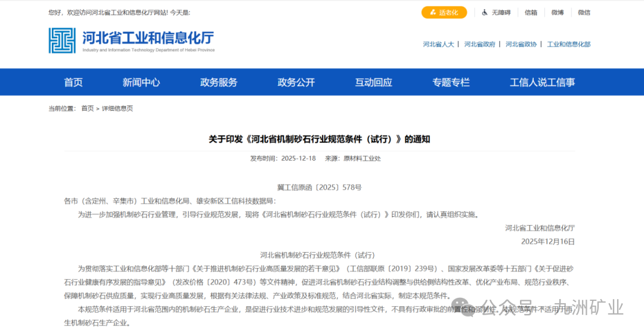644x333 pixels.
Task: Open 新闻中心 navigation item
Action: click(x=141, y=82)
